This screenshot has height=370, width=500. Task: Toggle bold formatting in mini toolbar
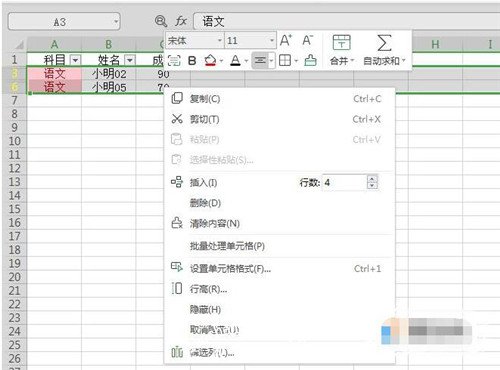pos(192,61)
